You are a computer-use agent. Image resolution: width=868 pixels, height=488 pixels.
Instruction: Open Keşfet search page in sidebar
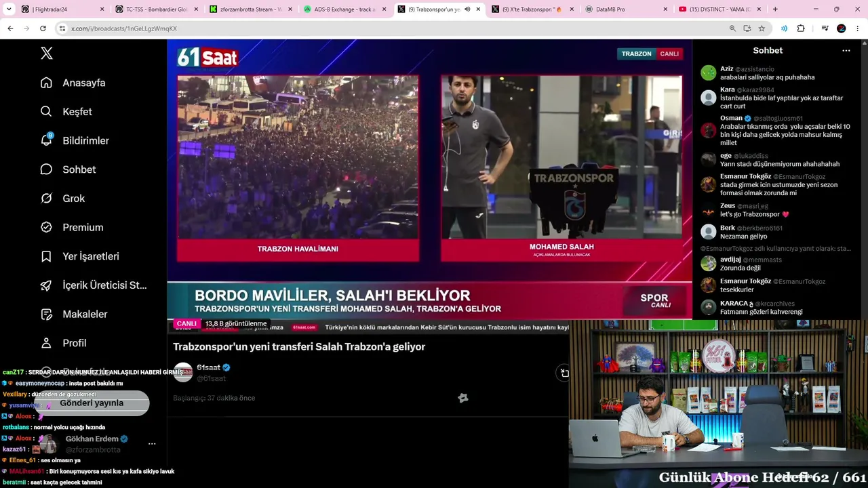click(x=66, y=112)
